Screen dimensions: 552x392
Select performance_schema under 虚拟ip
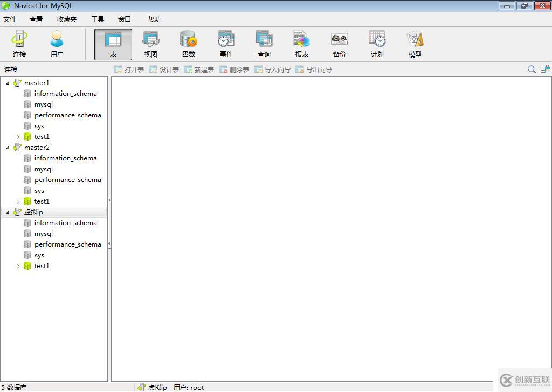[67, 244]
